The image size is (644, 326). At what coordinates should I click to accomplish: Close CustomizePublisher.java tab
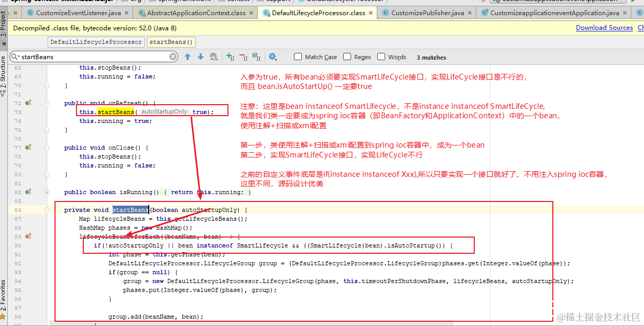tap(471, 13)
